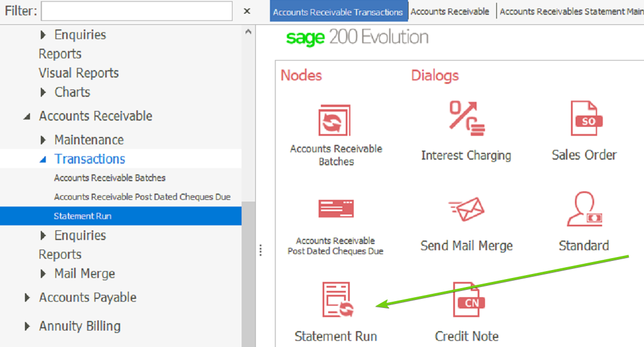The width and height of the screenshot is (644, 347).
Task: Click the Filter text input field
Action: [x=136, y=11]
